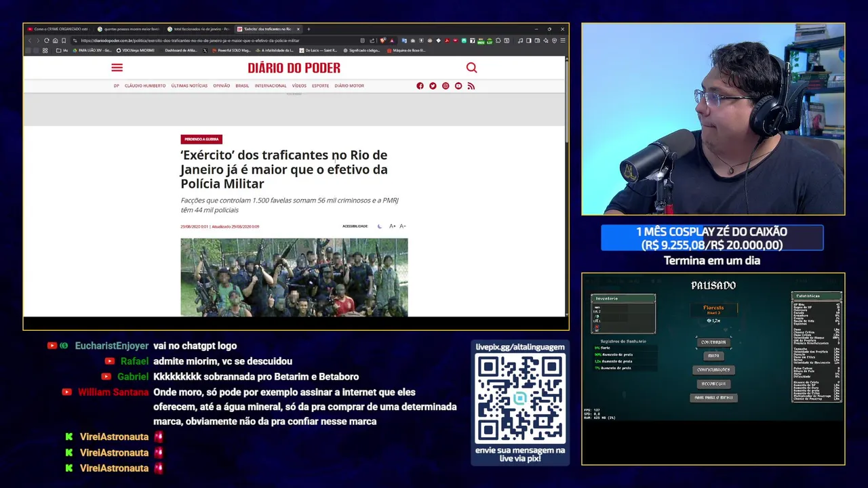The image size is (868, 488).
Task: Open Vídeos section
Action: pos(299,86)
